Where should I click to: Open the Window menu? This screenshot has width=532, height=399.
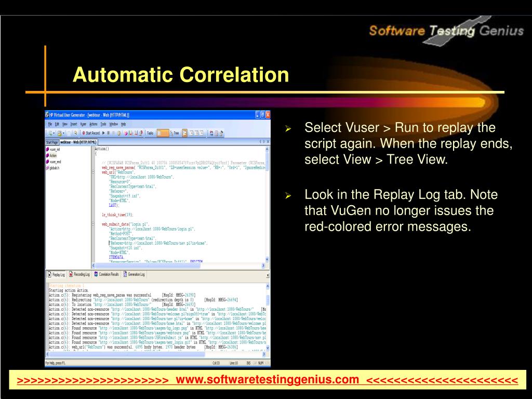114,124
